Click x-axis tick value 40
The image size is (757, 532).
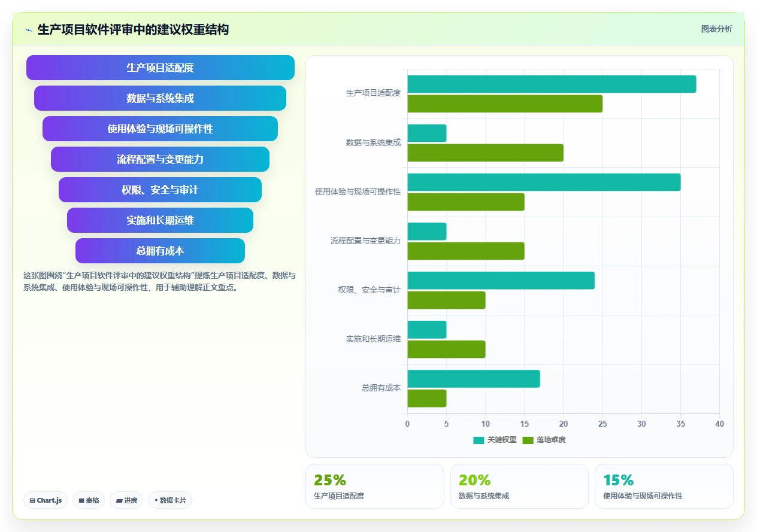719,424
